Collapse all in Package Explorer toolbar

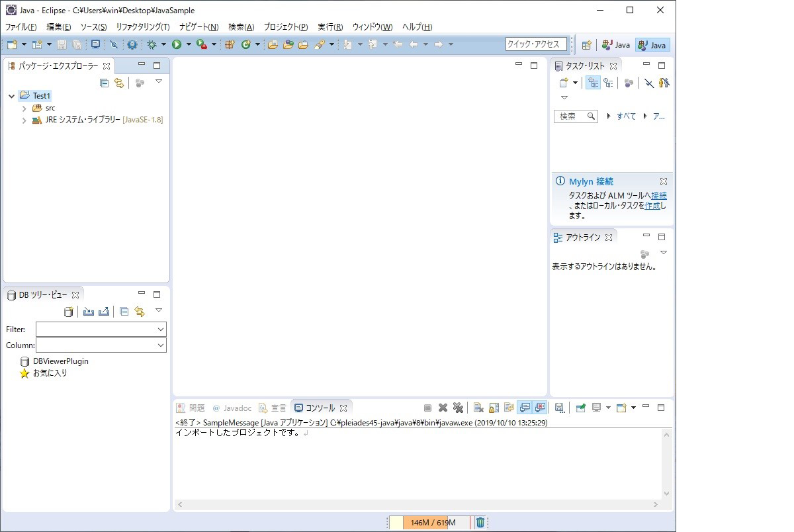104,83
